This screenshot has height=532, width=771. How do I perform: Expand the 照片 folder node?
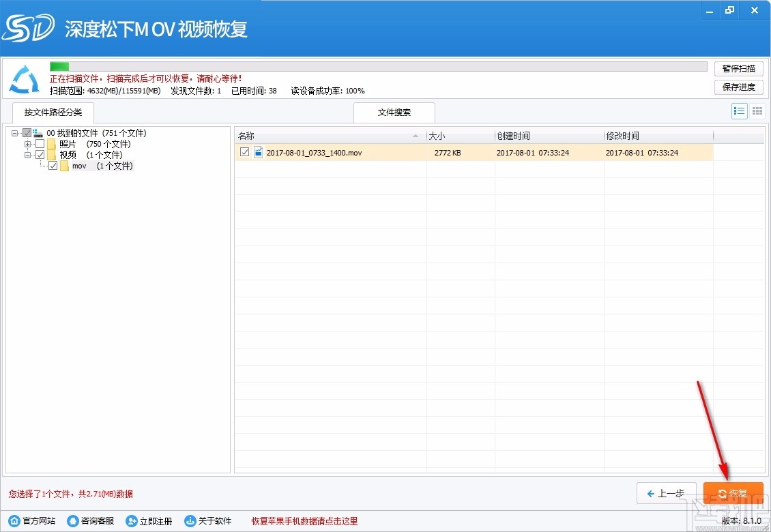pyautogui.click(x=27, y=144)
